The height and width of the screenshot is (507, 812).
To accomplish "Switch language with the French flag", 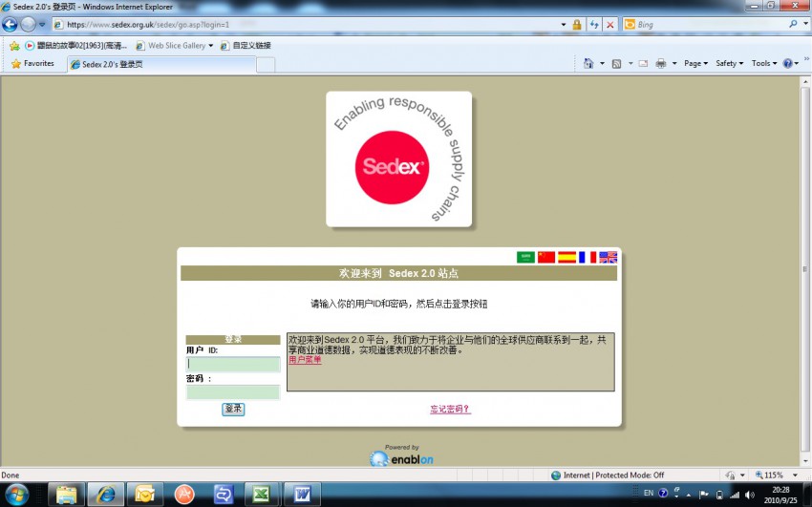I will point(588,257).
